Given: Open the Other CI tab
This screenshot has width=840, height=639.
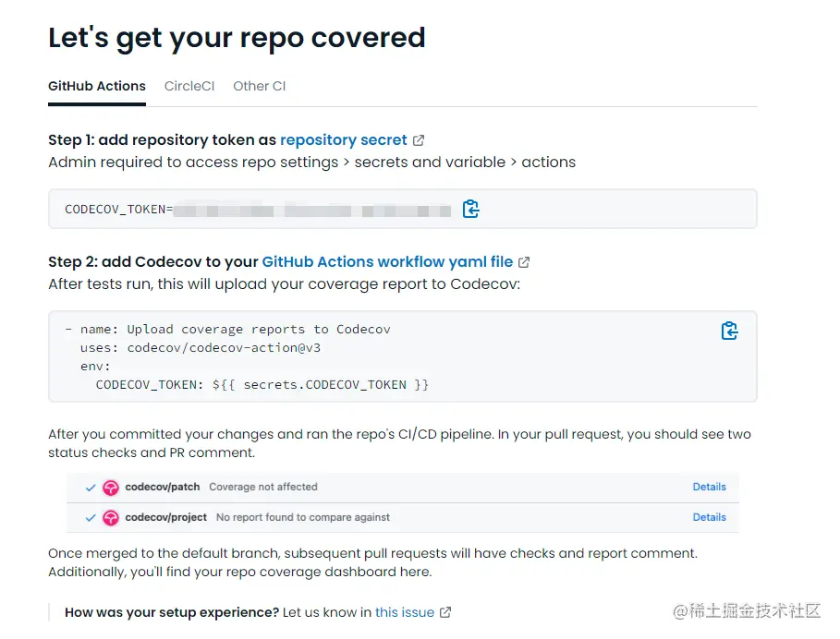Looking at the screenshot, I should click(x=259, y=86).
